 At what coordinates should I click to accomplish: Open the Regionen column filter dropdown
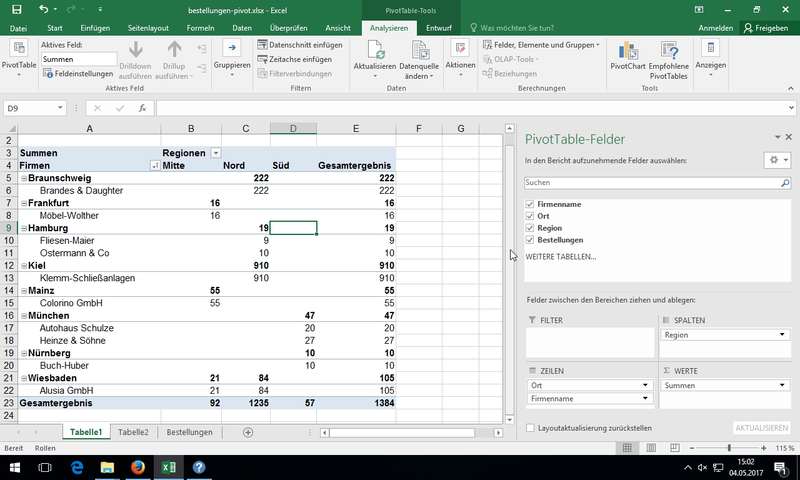coord(215,153)
